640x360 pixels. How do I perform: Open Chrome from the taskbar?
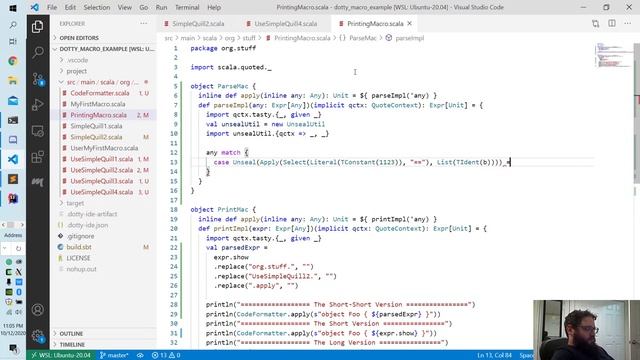pos(13,61)
